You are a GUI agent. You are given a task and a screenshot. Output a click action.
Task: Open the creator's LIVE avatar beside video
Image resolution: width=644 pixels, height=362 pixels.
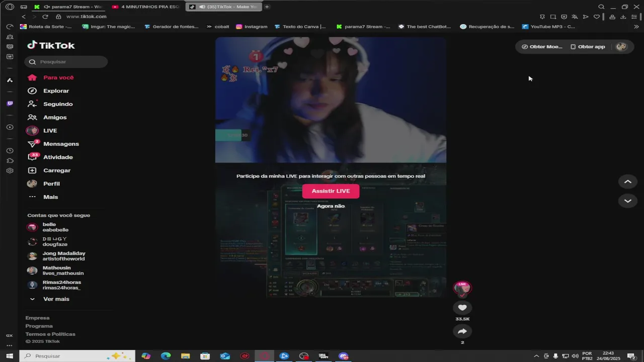(462, 288)
